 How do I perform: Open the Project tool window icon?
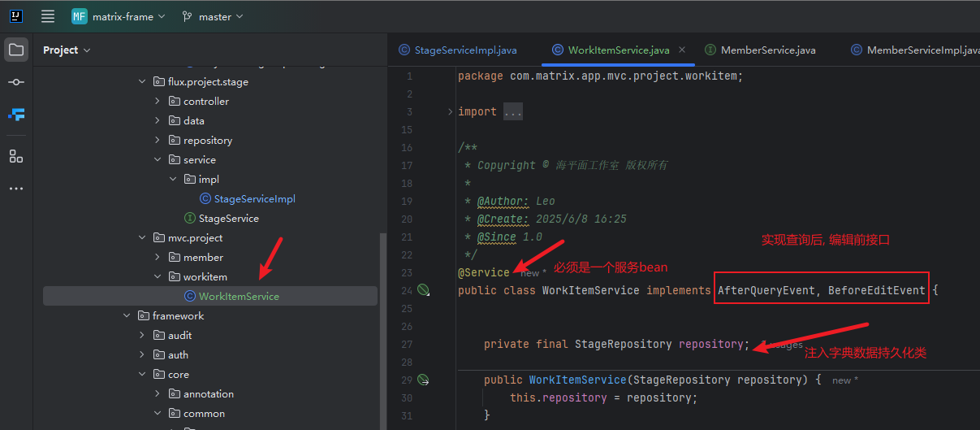(16, 50)
